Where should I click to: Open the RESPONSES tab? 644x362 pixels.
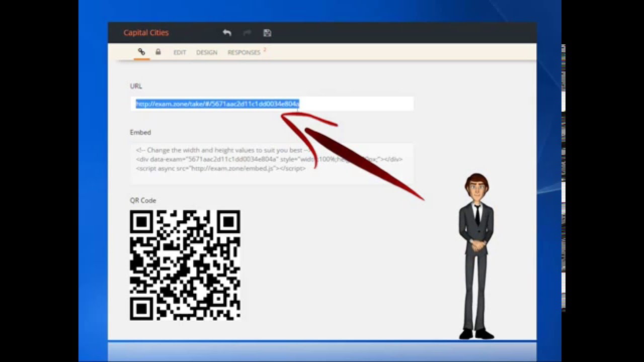[x=244, y=52]
